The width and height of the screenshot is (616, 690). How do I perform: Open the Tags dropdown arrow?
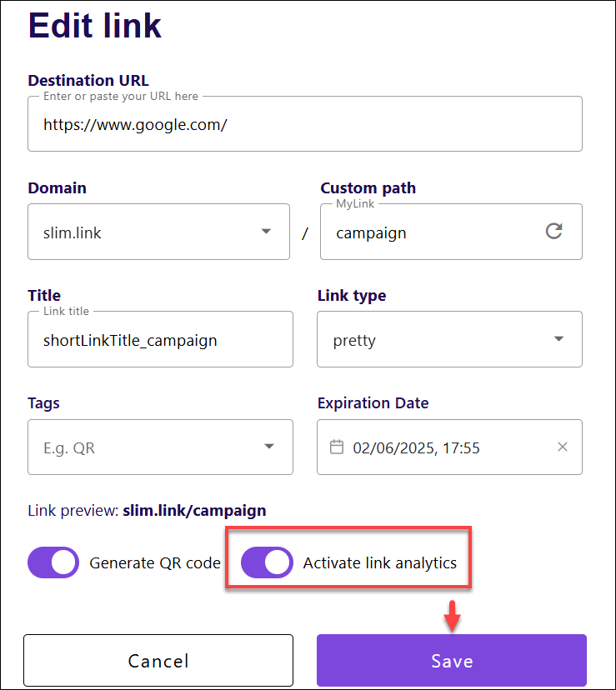pyautogui.click(x=269, y=447)
